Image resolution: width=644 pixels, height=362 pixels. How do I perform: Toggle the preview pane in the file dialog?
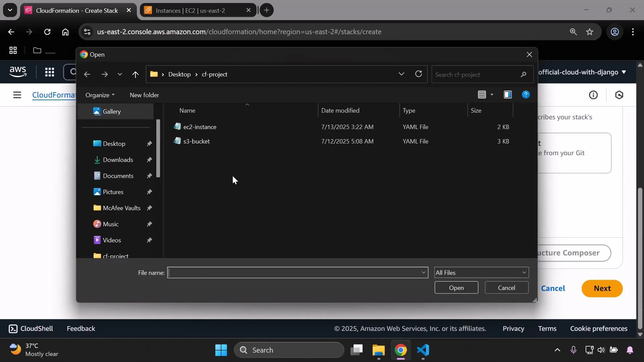[507, 95]
